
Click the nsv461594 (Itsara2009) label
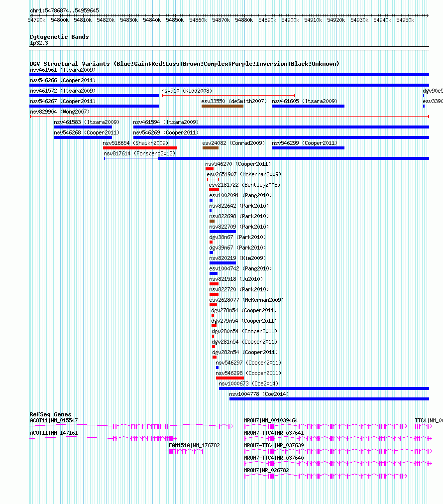point(166,122)
